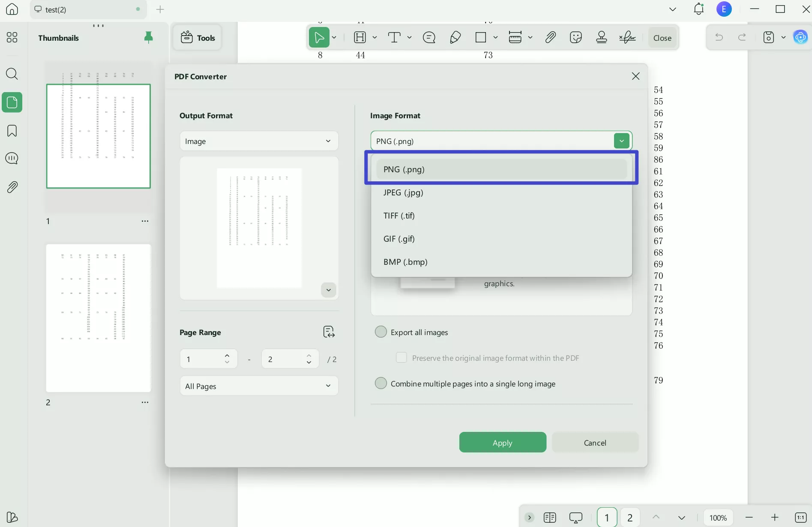Click the Cancel button
The height and width of the screenshot is (527, 812).
(595, 442)
